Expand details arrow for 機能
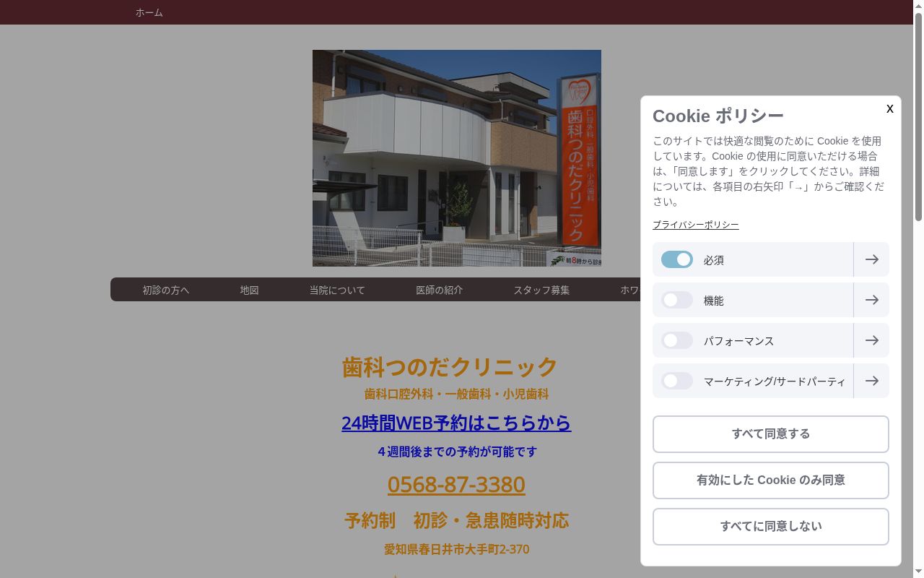Screen dimensions: 924x578 tap(871, 300)
